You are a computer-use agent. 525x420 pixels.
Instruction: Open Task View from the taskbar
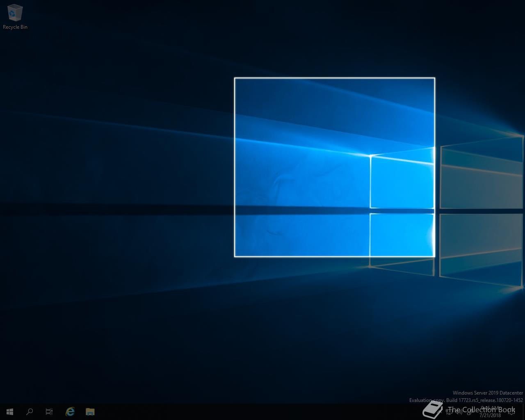click(x=49, y=411)
